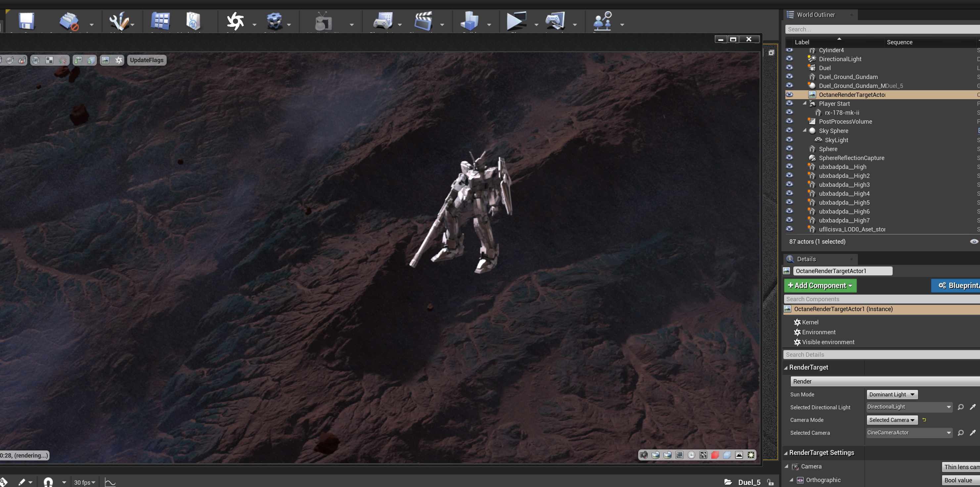980x487 pixels.
Task: Toggle visibility of PostProcessVolume actor
Action: point(789,122)
